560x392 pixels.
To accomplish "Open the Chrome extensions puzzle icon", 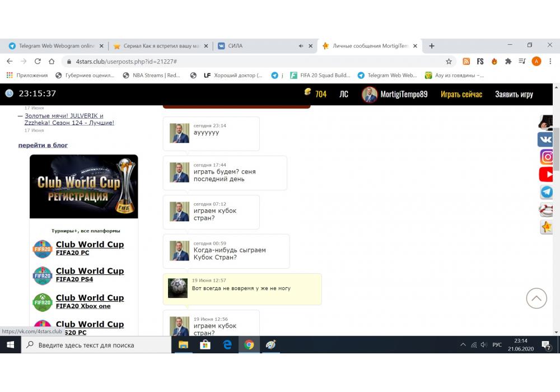I will click(x=508, y=62).
